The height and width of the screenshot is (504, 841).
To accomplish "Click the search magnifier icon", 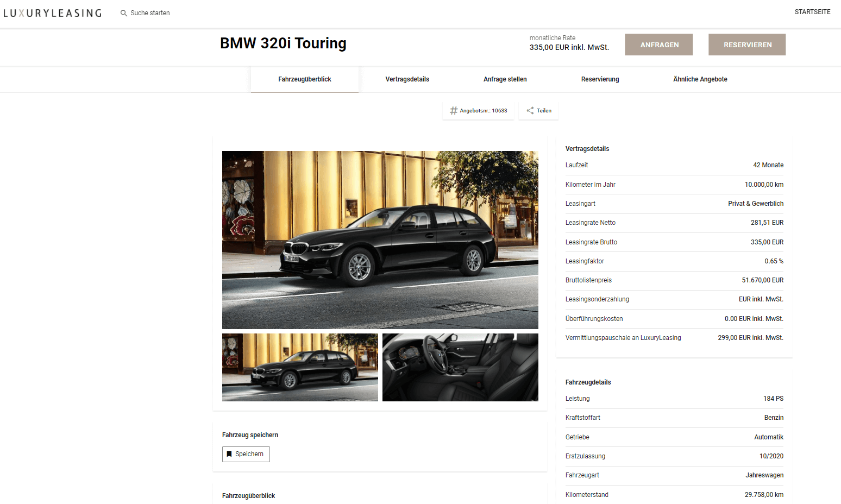I will (124, 13).
